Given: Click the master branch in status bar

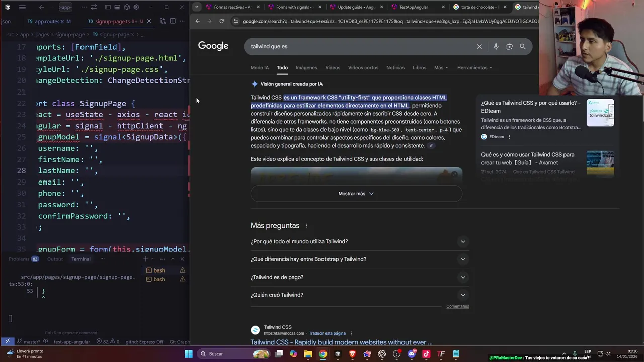Looking at the screenshot, I should (28, 341).
